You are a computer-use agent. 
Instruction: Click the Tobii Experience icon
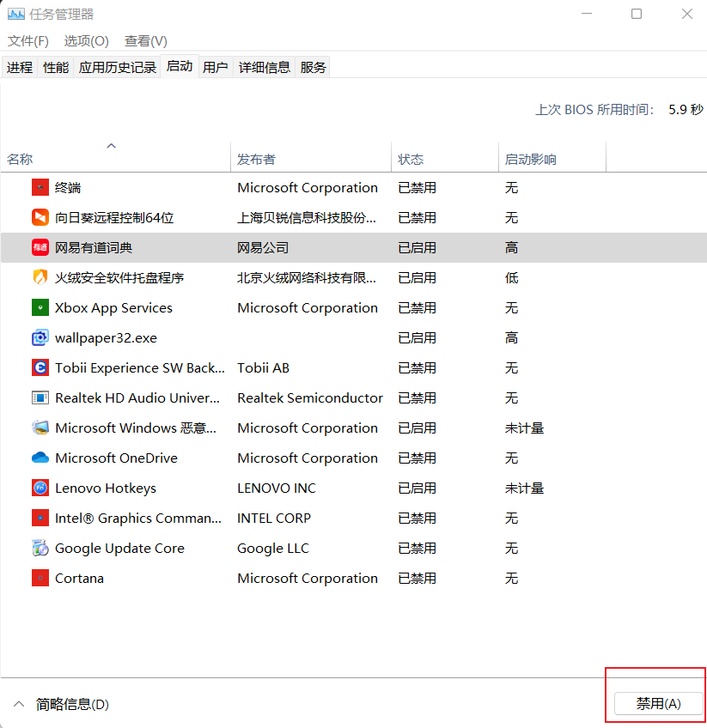coord(40,367)
